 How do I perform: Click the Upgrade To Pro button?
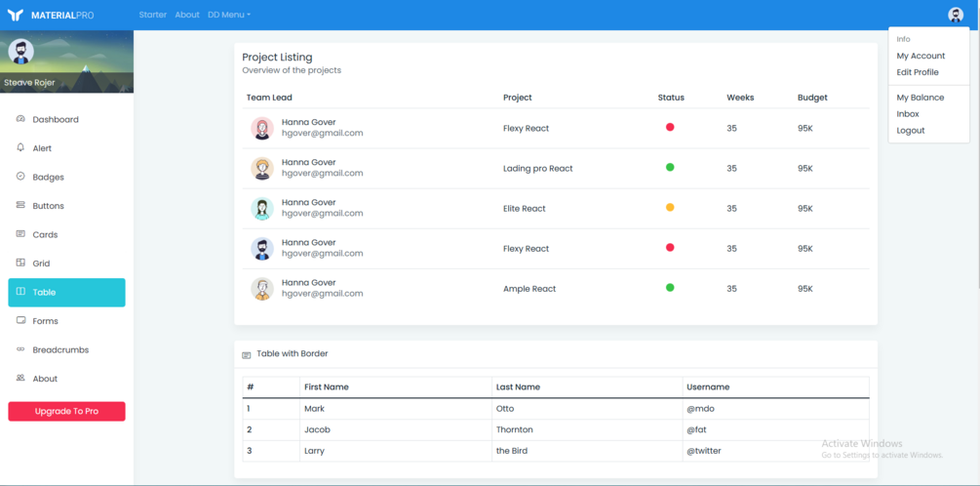[x=66, y=412]
